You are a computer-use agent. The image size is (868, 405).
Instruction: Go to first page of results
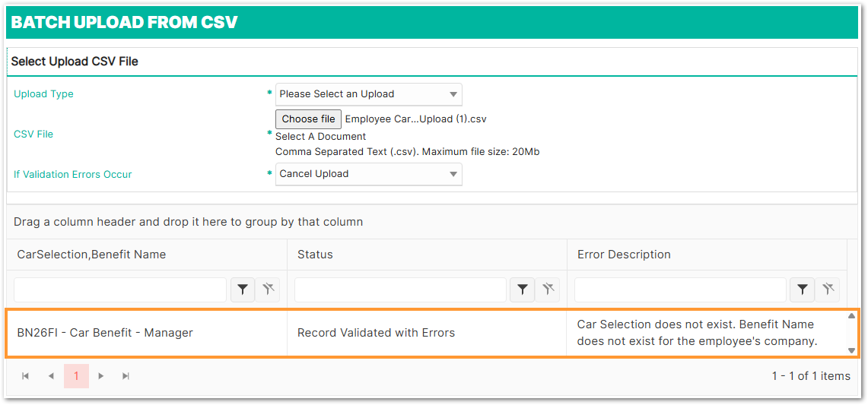(26, 376)
